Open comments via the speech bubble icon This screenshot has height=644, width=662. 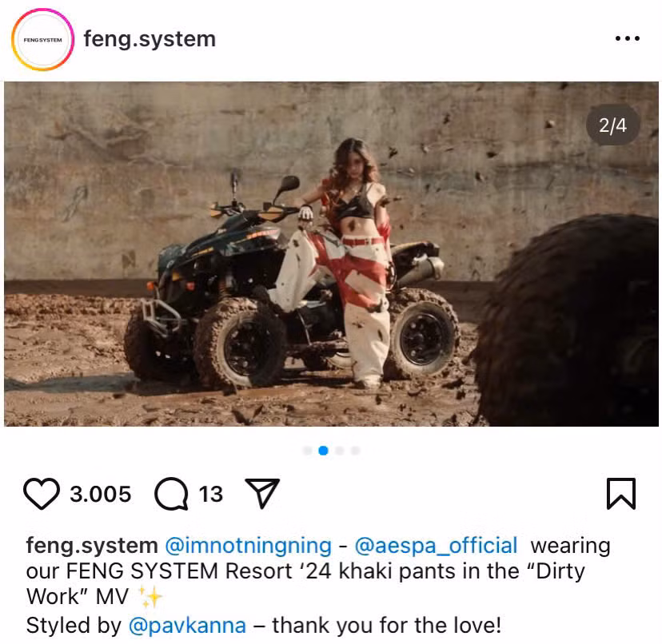point(171,493)
